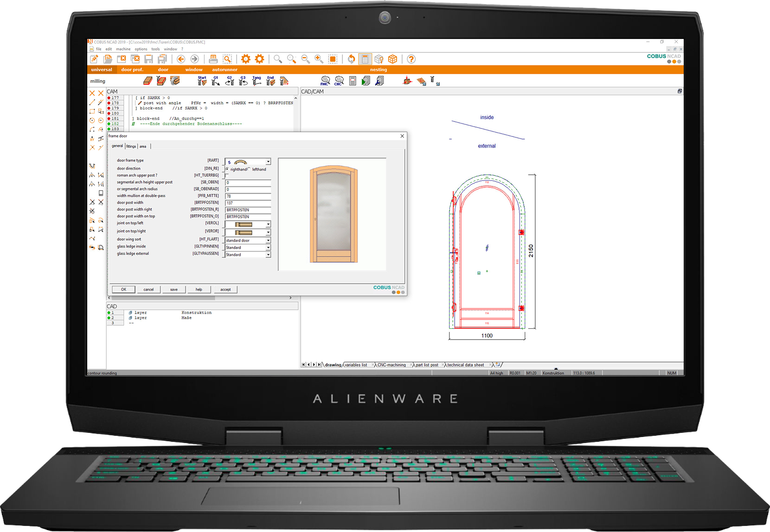Toggle green marker dot on line 182

click(109, 124)
